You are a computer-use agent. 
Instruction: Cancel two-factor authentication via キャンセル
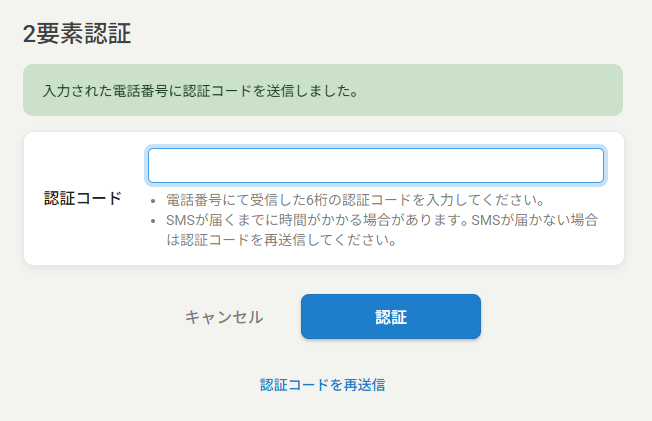pos(224,317)
